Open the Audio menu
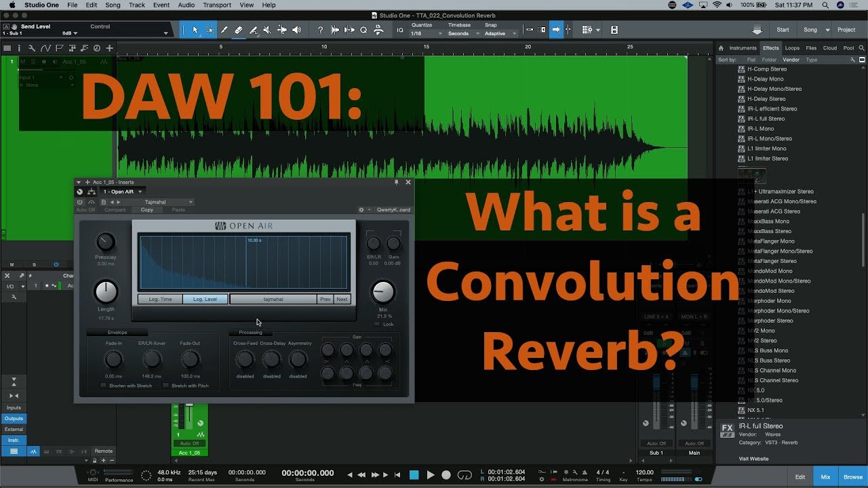Image resolution: width=868 pixels, height=488 pixels. (x=186, y=5)
